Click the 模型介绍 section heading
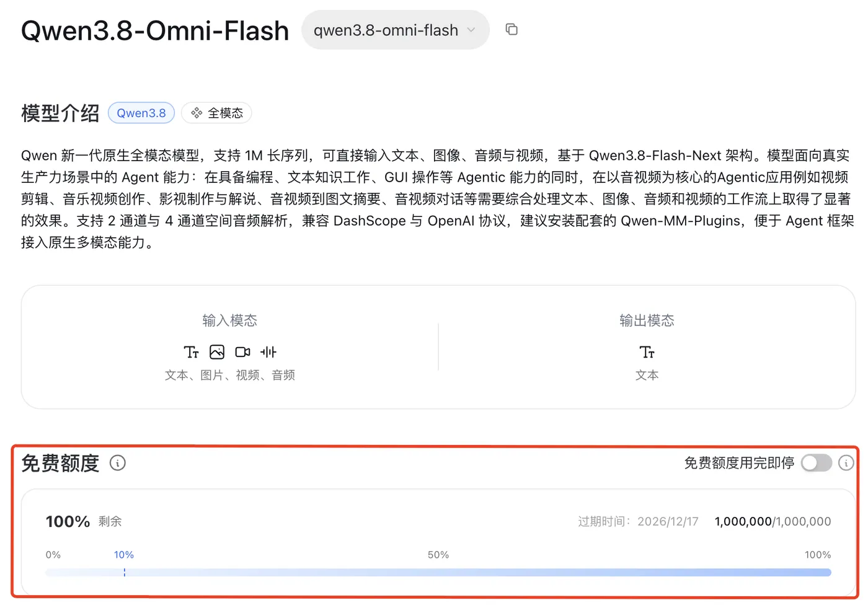 pos(60,113)
